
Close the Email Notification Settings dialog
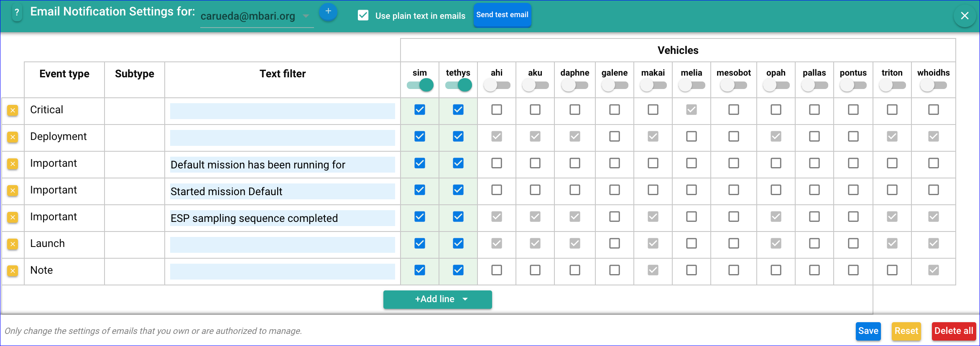[965, 16]
